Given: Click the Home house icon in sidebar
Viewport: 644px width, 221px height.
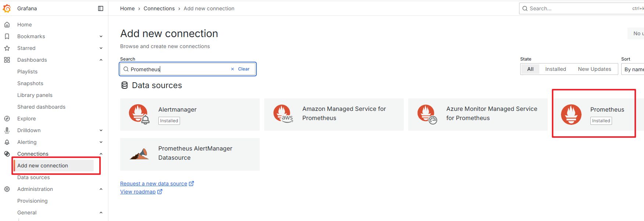Looking at the screenshot, I should point(7,25).
